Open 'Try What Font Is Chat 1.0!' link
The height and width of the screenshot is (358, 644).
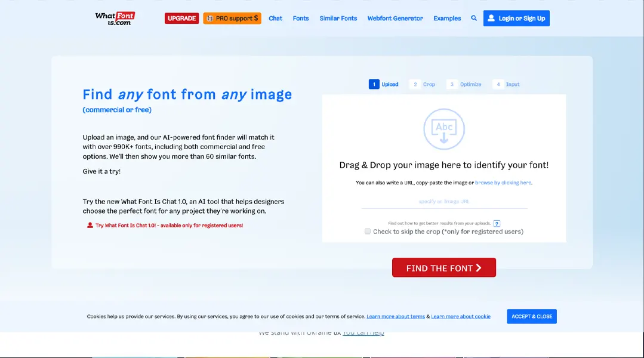[x=170, y=226]
